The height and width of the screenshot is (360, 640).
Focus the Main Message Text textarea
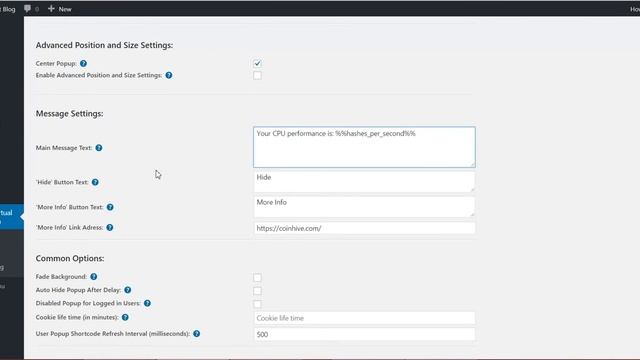click(x=364, y=147)
